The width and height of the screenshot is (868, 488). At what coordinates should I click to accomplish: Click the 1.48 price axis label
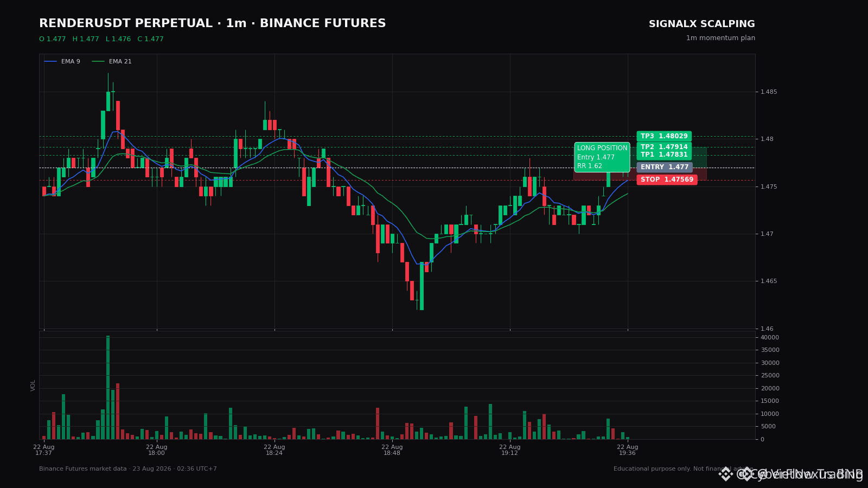click(x=767, y=139)
